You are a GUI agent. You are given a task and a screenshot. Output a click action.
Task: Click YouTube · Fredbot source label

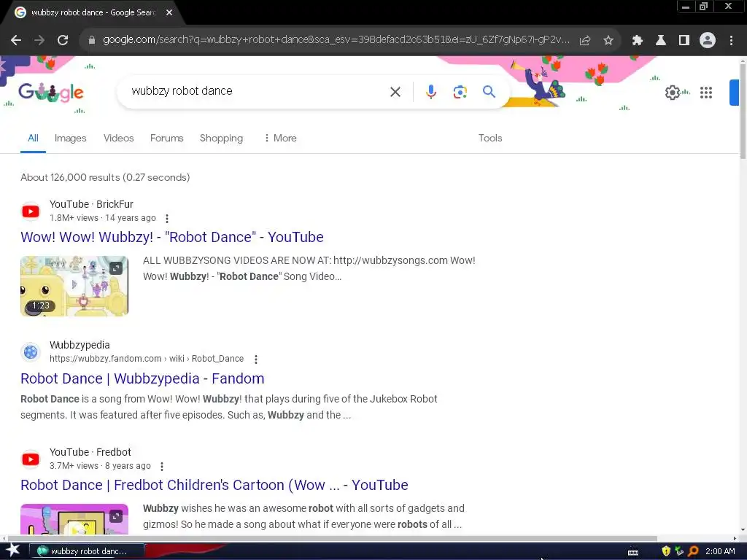point(90,452)
